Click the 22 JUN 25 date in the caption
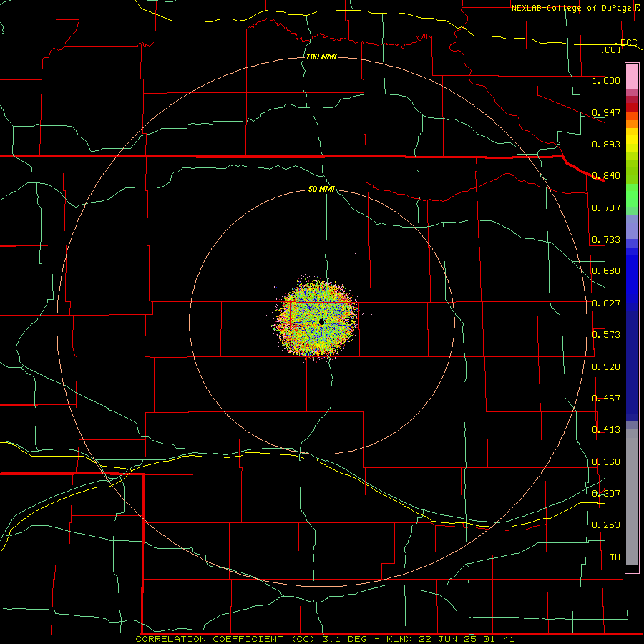 (449, 639)
